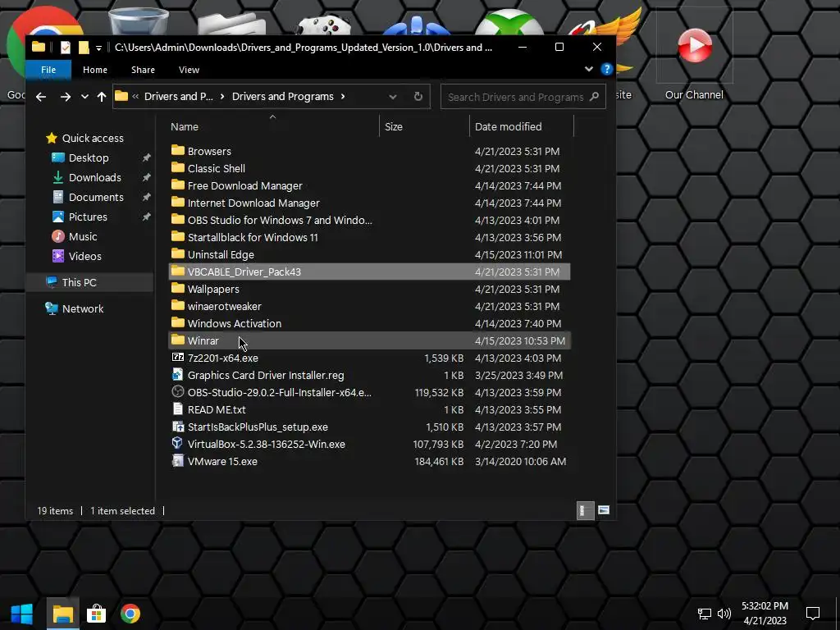Click the search magnifier icon
Screen dimensions: 840x630
click(594, 97)
